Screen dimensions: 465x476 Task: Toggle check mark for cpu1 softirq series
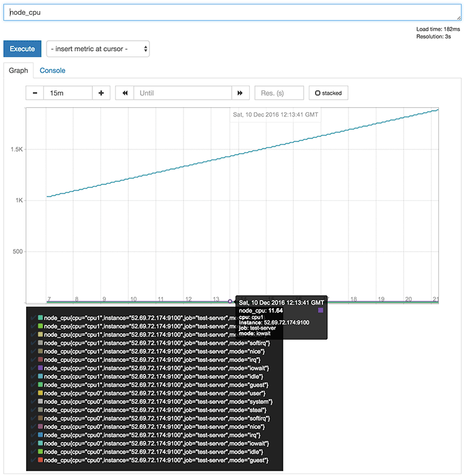(x=33, y=343)
